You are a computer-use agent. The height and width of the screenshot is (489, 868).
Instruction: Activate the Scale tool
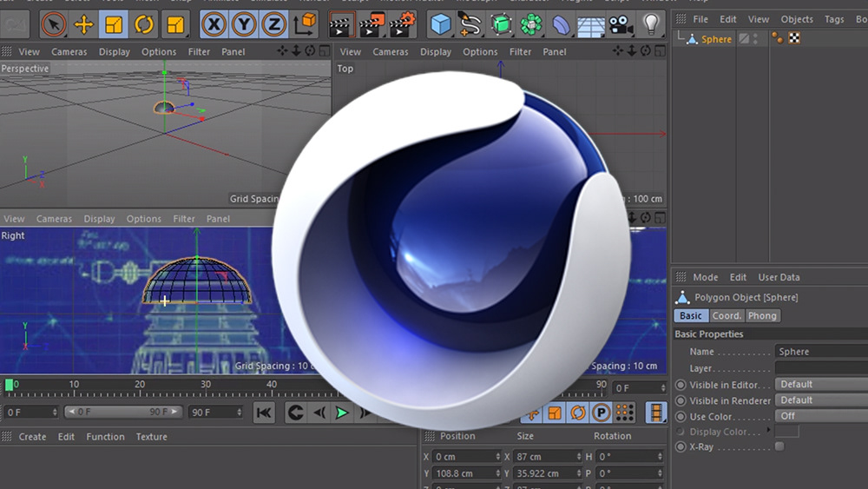114,24
